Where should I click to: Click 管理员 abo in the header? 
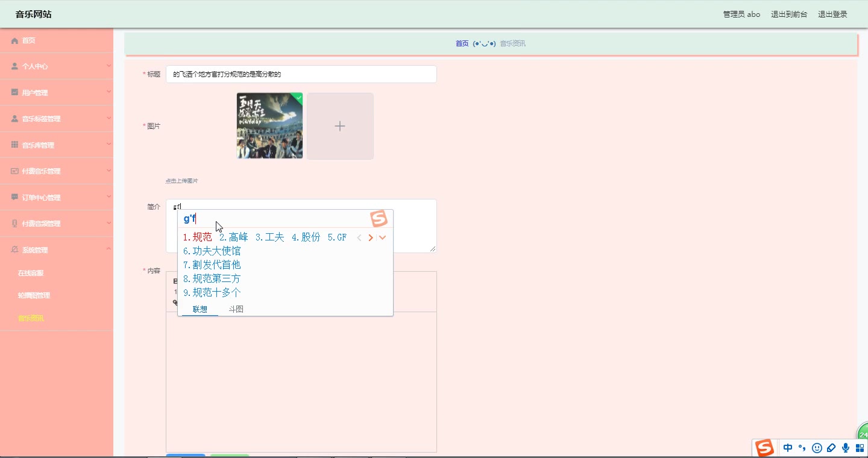click(741, 14)
